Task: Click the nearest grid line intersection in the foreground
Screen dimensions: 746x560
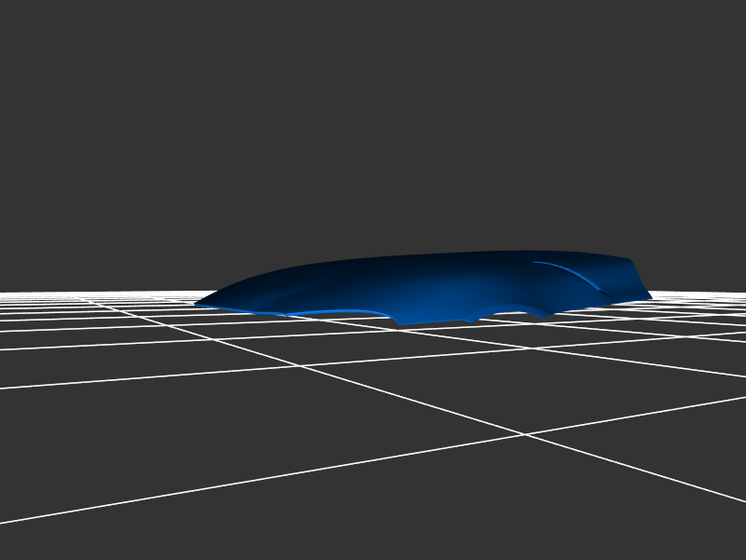Action: click(x=524, y=434)
